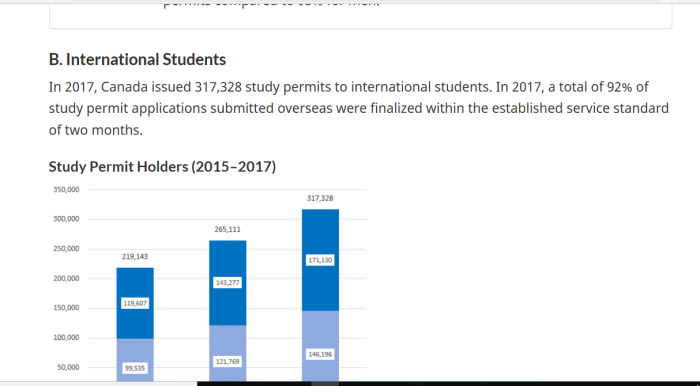Click the 100,000 y-axis label

(x=67, y=338)
